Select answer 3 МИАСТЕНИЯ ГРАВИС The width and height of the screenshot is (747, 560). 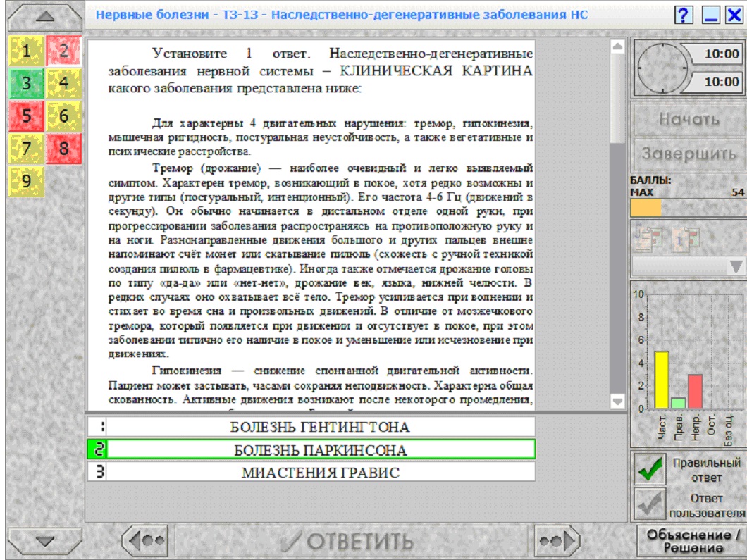[311, 473]
